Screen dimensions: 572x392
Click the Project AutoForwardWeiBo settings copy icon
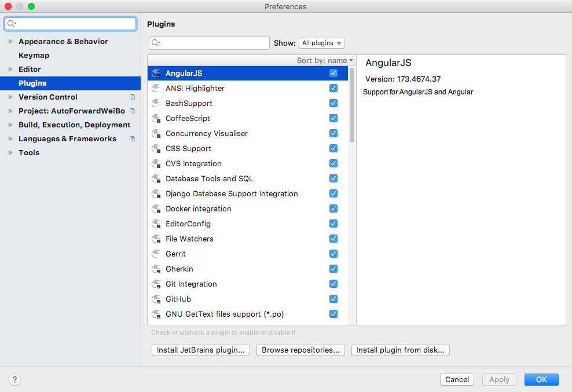132,111
